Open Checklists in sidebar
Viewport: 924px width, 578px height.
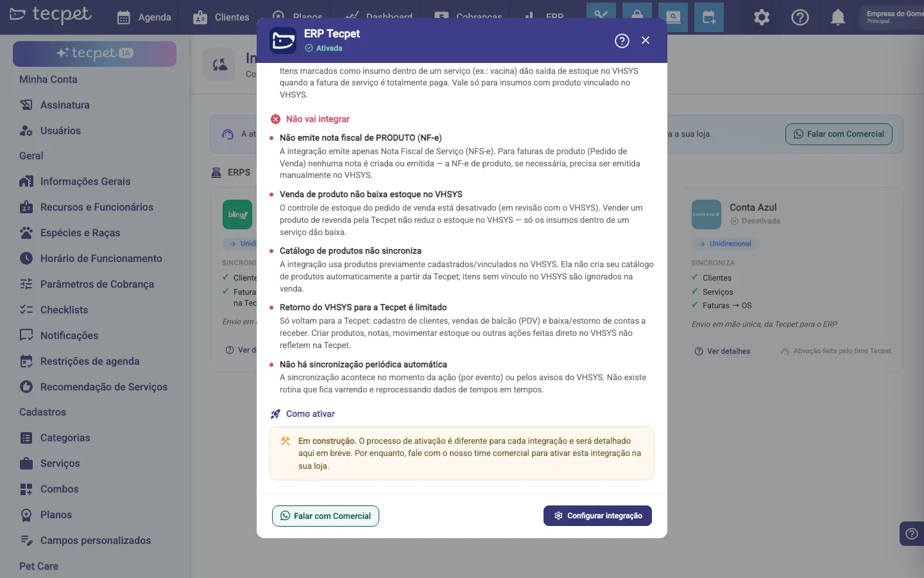64,310
